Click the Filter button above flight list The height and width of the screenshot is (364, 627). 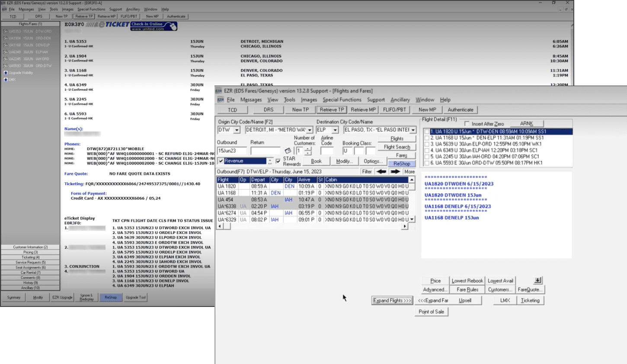[x=367, y=172]
